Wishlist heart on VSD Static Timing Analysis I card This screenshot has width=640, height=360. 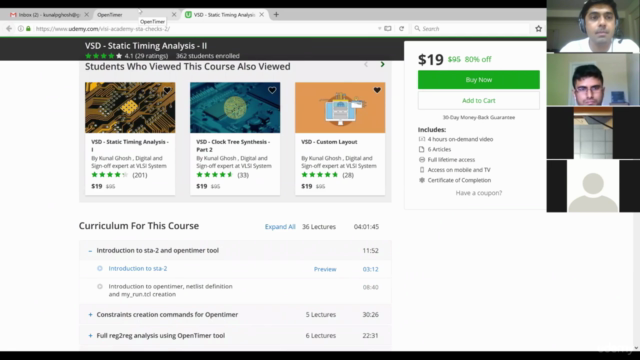167,90
